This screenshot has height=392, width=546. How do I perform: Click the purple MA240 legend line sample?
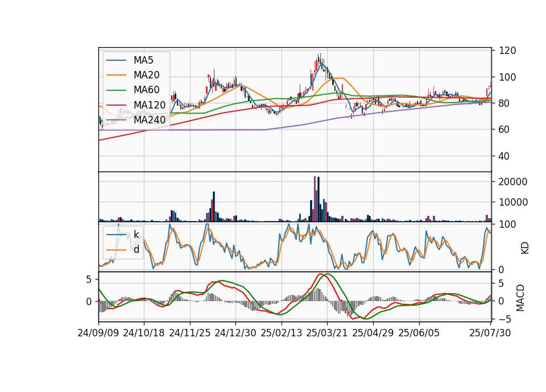pos(116,120)
